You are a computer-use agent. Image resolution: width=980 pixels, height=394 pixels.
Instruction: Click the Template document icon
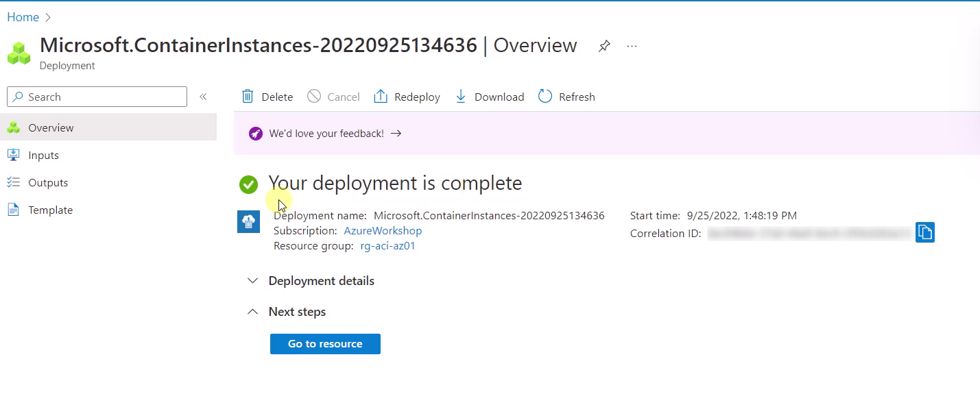(13, 210)
